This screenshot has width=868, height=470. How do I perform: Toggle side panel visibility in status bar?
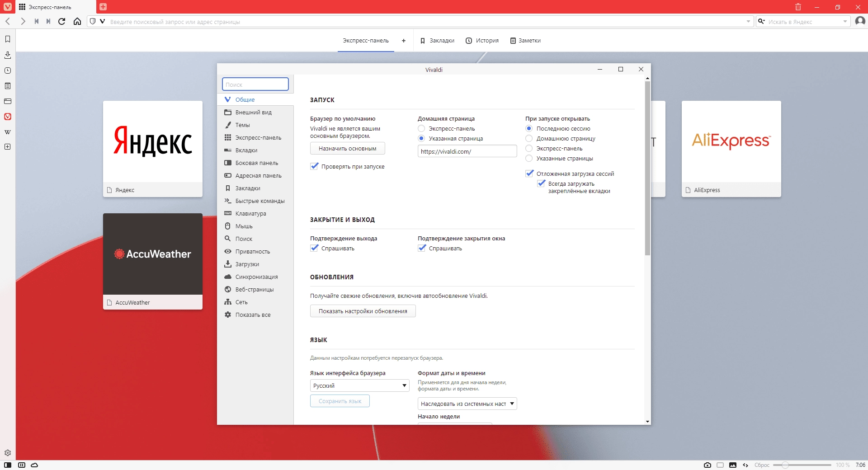(x=8, y=465)
